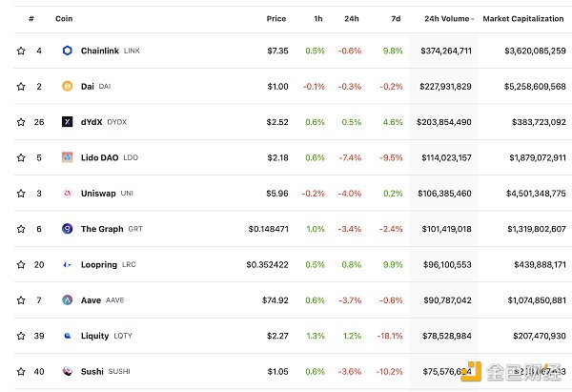Viewport: 572px width, 392px height.
Task: Click The Graph coin logo icon
Action: [x=67, y=229]
